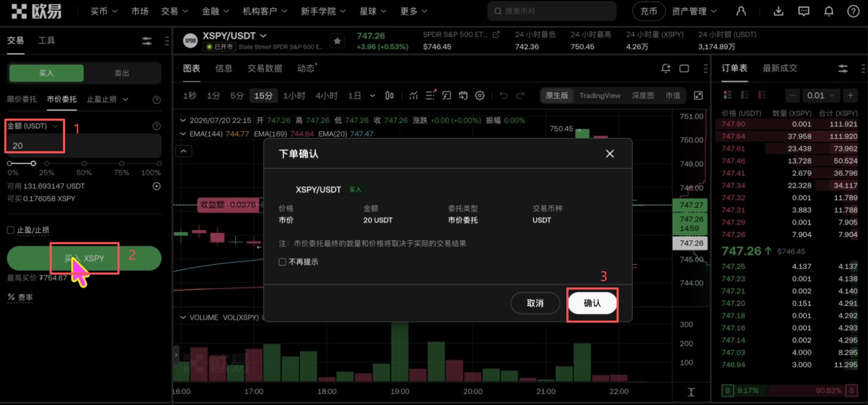Click the price alert bell icon on chart
Screen dimensions: 868x405
[x=666, y=68]
